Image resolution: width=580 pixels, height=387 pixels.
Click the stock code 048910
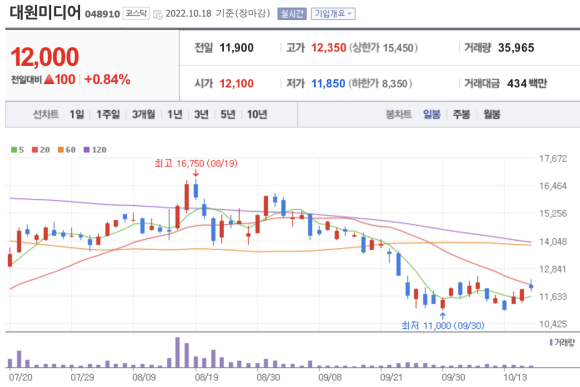click(102, 14)
